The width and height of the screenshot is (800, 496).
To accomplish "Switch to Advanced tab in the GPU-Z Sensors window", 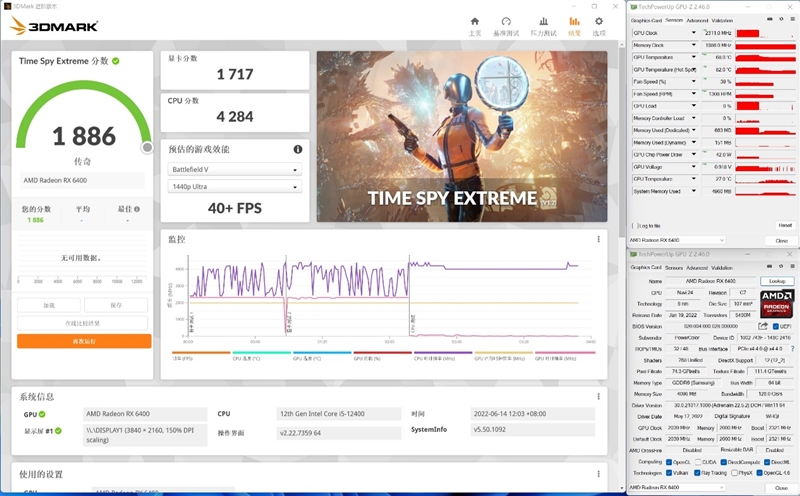I will point(697,20).
